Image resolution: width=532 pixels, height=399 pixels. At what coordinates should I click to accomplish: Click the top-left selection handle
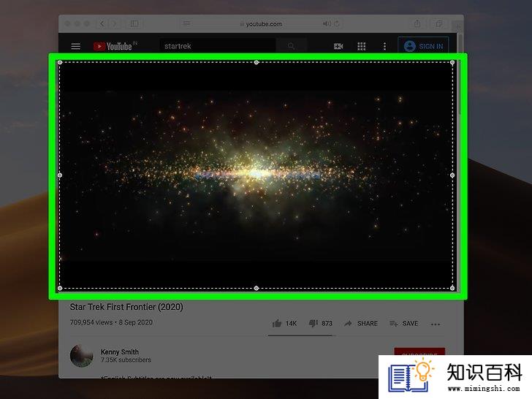pyautogui.click(x=60, y=62)
